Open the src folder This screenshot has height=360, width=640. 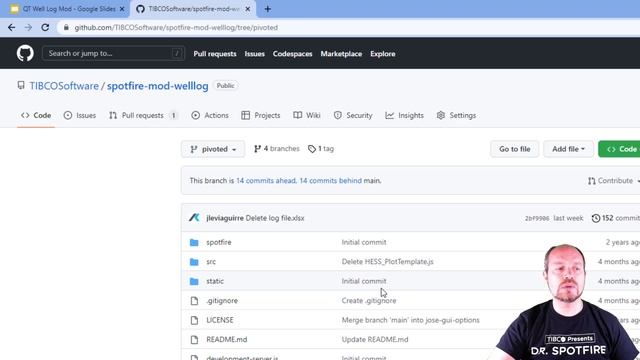click(211, 262)
